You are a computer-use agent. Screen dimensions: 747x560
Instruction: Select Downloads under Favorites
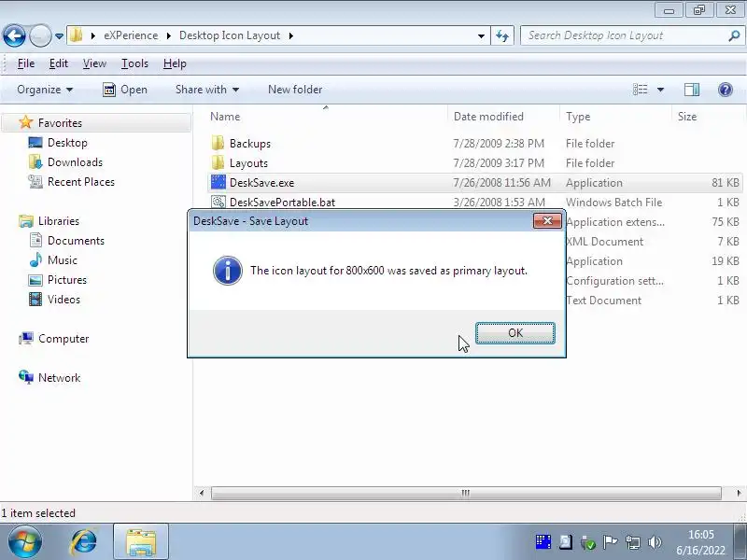pos(75,162)
